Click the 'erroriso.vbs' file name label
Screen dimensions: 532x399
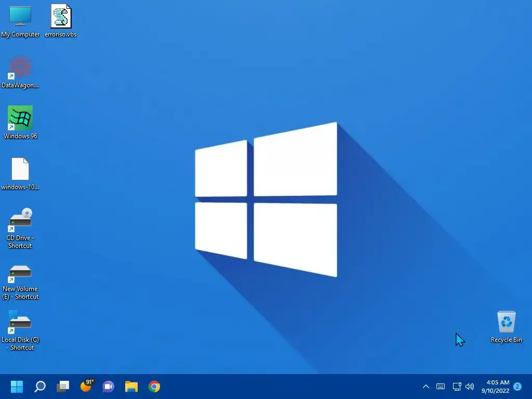pyautogui.click(x=61, y=34)
